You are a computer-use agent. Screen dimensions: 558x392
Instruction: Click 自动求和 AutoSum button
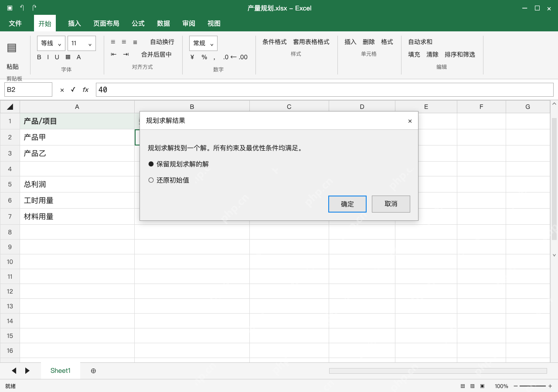[420, 42]
